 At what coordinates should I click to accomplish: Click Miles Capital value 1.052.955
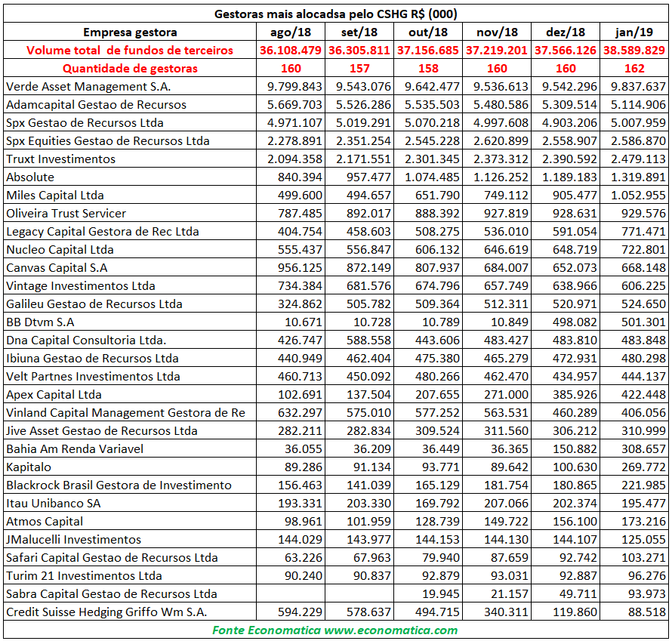pos(638,195)
